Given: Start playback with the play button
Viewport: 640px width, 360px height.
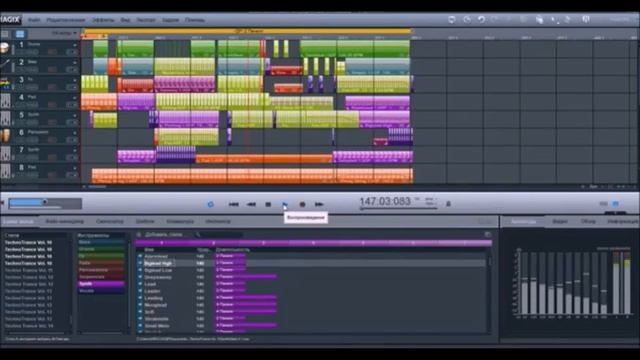Looking at the screenshot, I should tap(285, 204).
